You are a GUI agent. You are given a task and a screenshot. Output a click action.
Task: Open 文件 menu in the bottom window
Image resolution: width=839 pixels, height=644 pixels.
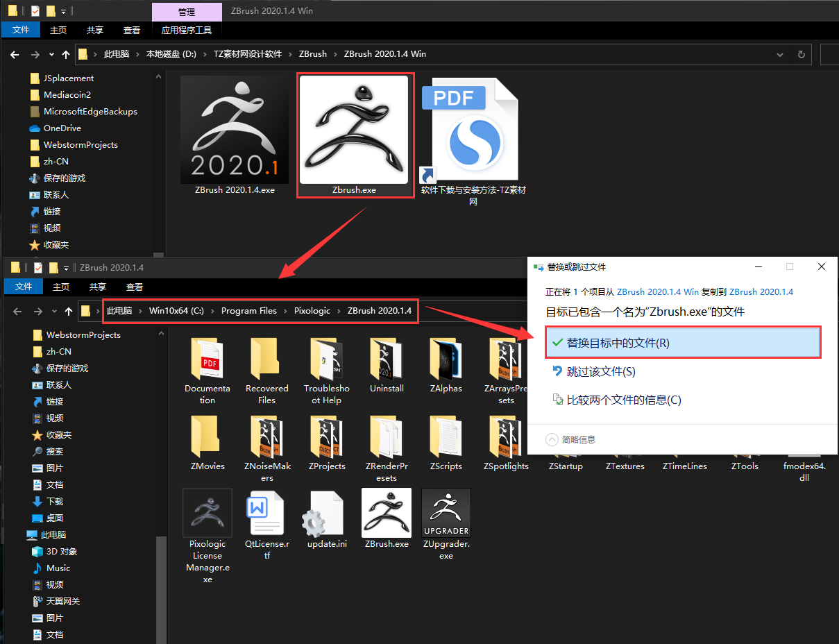(x=24, y=287)
